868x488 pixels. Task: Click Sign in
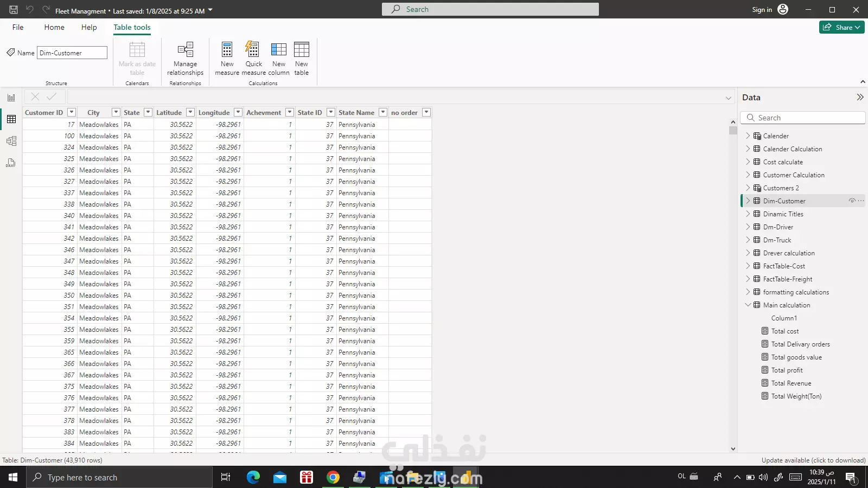[762, 10]
